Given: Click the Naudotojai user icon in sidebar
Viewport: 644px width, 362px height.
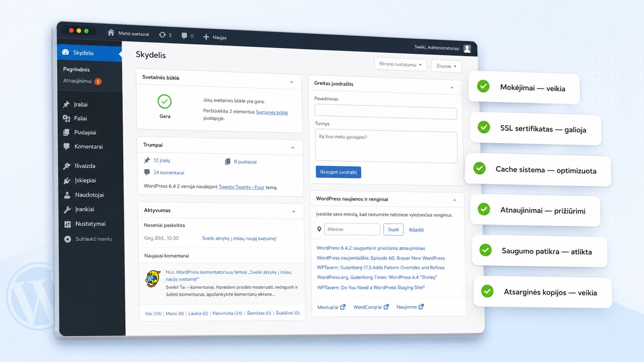Looking at the screenshot, I should click(67, 195).
